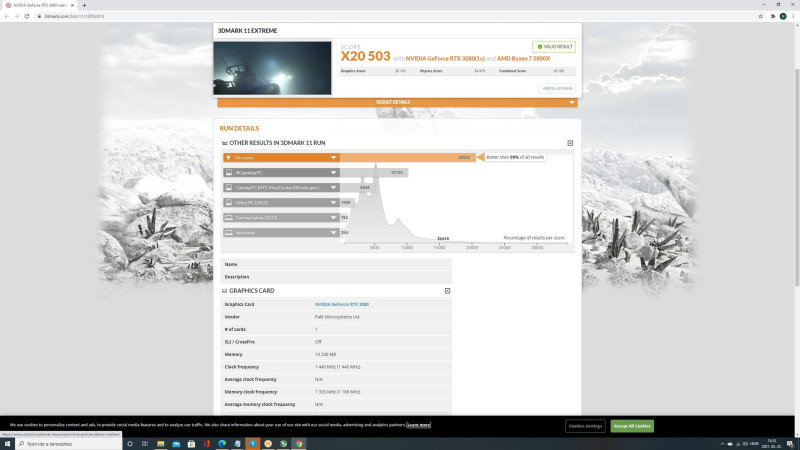Open OneDrive cloud tray icon
Image resolution: width=800 pixels, height=450 pixels.
coord(730,444)
